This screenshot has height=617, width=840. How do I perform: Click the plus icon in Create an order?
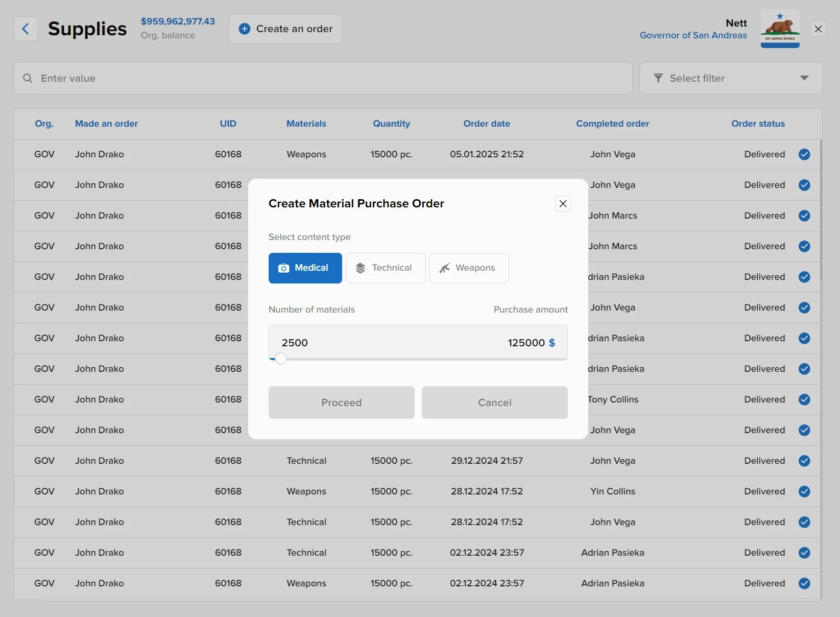pos(245,29)
